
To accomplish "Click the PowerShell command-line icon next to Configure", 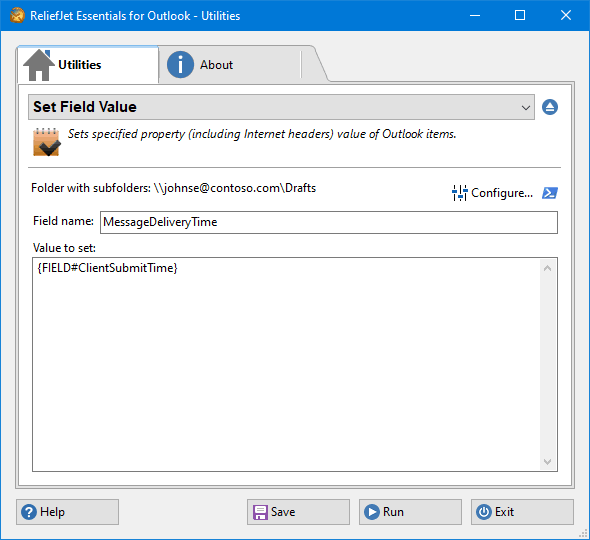I will click(x=550, y=193).
